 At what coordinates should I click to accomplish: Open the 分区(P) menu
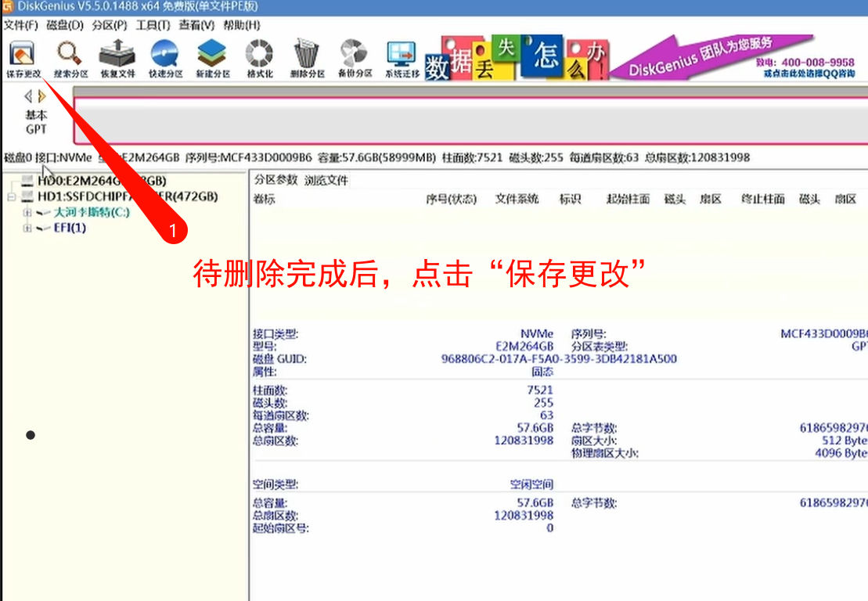click(x=109, y=25)
